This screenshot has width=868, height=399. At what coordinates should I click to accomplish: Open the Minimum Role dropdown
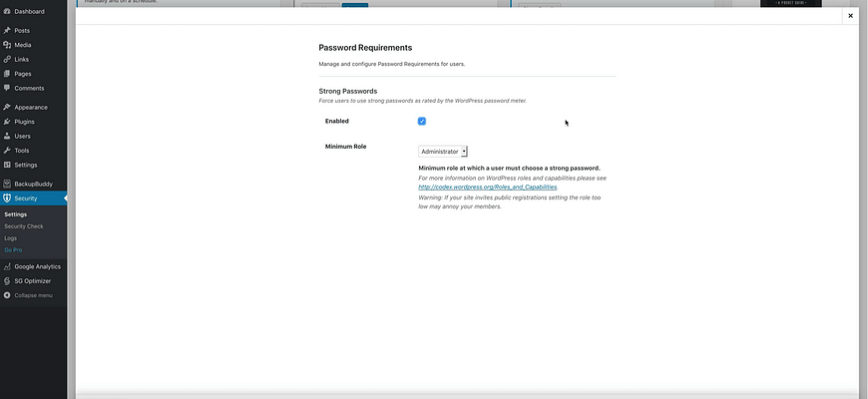(443, 151)
